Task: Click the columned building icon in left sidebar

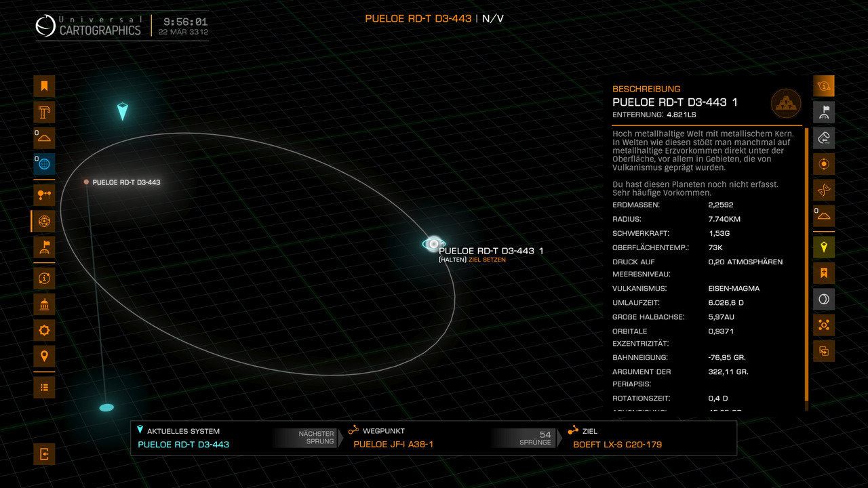Action: coord(44,304)
